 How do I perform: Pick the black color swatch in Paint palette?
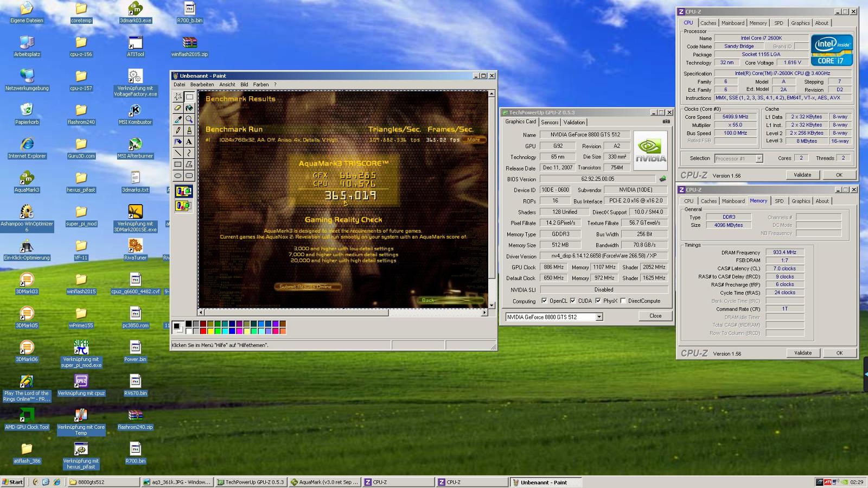(x=189, y=324)
